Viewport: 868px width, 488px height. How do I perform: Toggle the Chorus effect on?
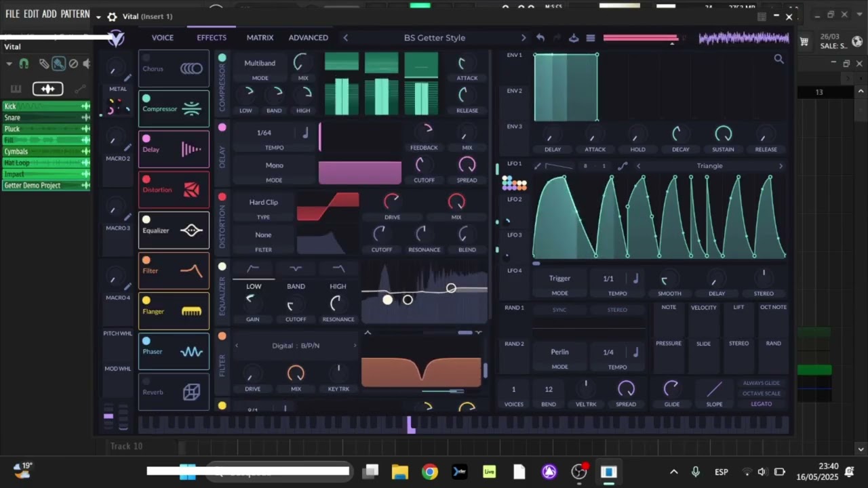tap(146, 58)
